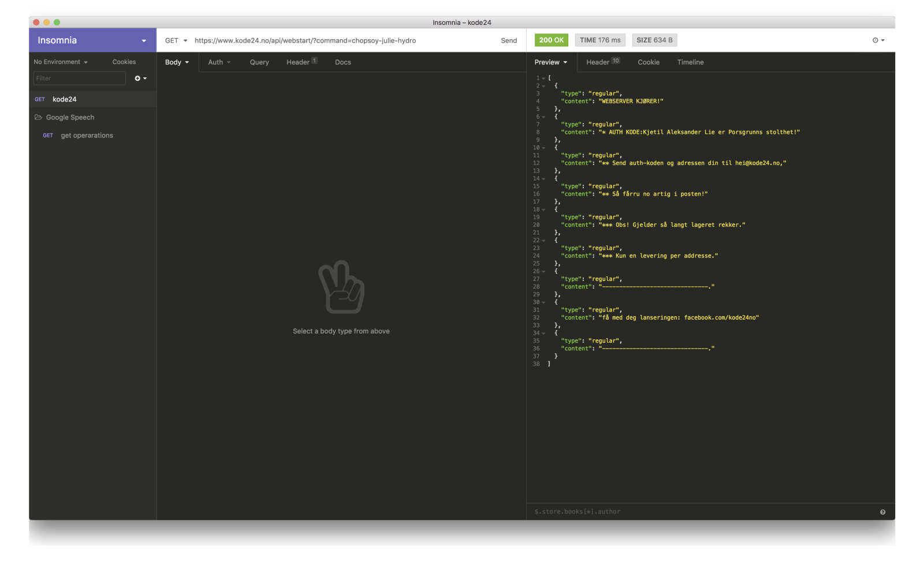Image resolution: width=924 pixels, height=561 pixels.
Task: Fold the JSON object starting at line 6
Action: tap(543, 117)
